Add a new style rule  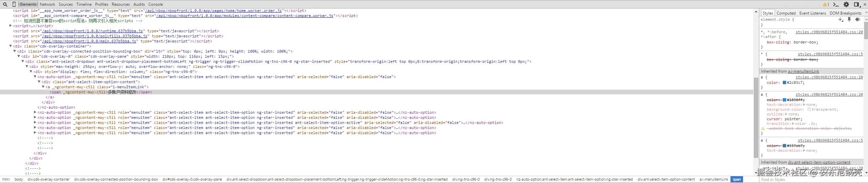tap(840, 19)
